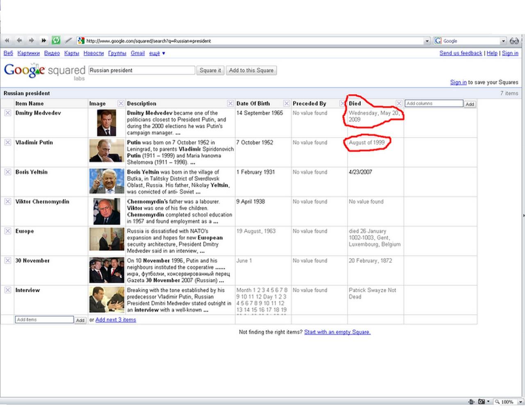Remove the Date Of Birth column
The width and height of the screenshot is (525, 420).
(x=286, y=103)
